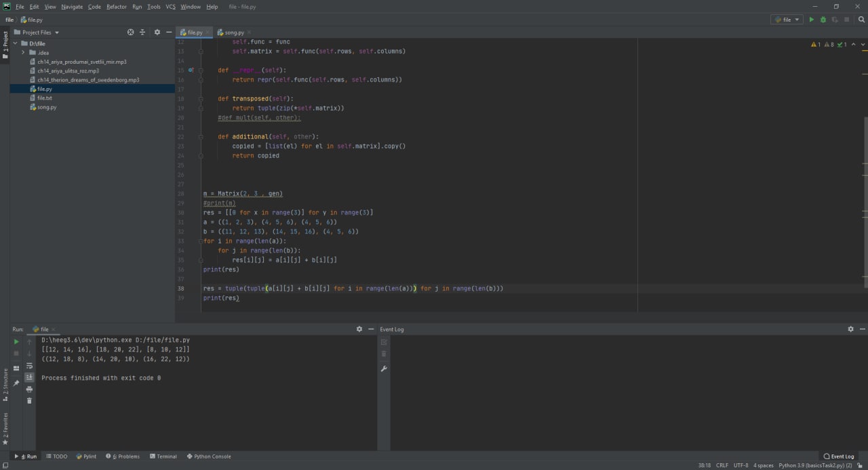This screenshot has height=470, width=868.
Task: Toggle scroll to end in Run console
Action: [29, 377]
